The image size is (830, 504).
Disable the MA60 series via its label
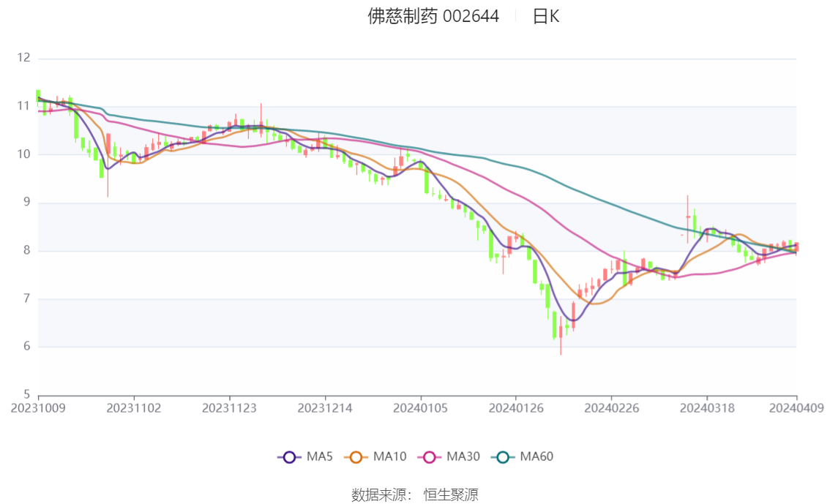[536, 457]
